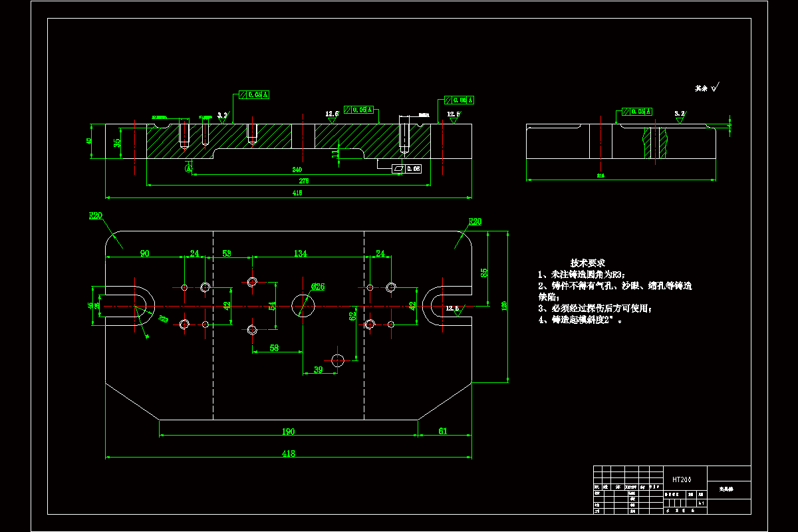Click the 54 vertical dimension
The image size is (798, 532).
[x=271, y=305]
